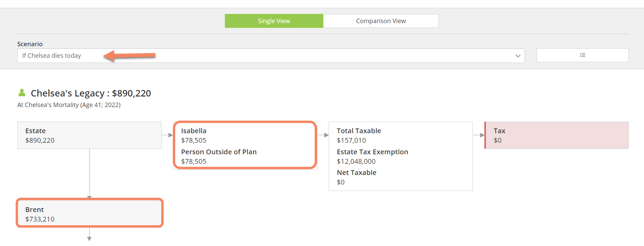Click the pink Tax $0 box
Viewport: 644px width, 246px height.
click(x=557, y=135)
